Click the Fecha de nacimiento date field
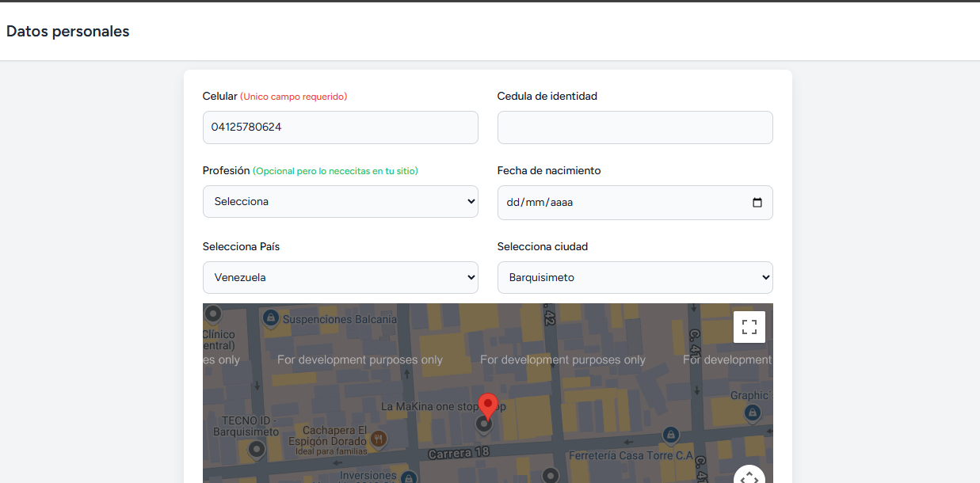 635,203
